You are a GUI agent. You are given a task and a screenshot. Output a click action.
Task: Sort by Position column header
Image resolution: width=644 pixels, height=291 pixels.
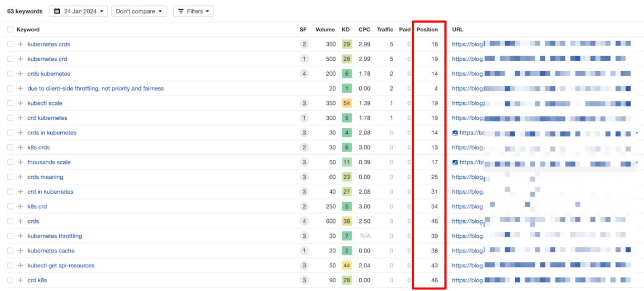click(427, 29)
